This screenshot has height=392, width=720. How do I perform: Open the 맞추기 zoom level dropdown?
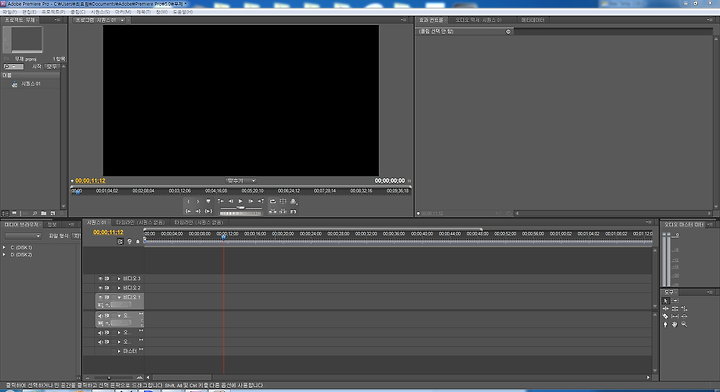(x=241, y=181)
